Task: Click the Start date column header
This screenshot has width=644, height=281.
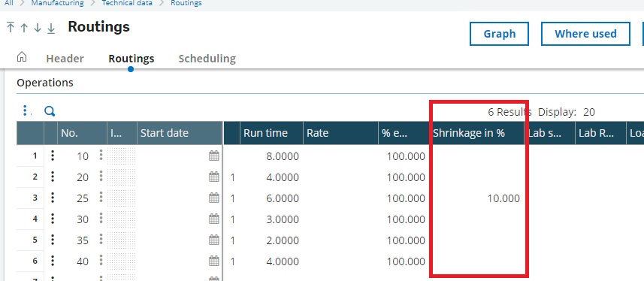Action: [180, 133]
